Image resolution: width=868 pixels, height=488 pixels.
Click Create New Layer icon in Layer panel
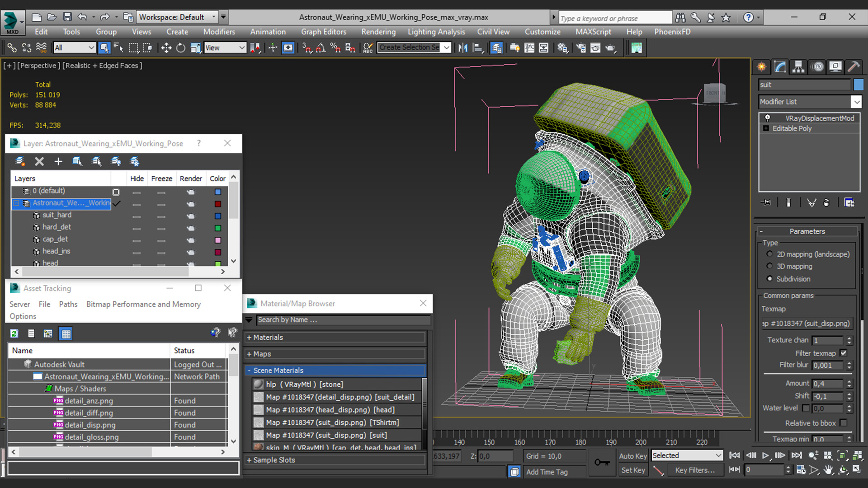pyautogui.click(x=20, y=161)
